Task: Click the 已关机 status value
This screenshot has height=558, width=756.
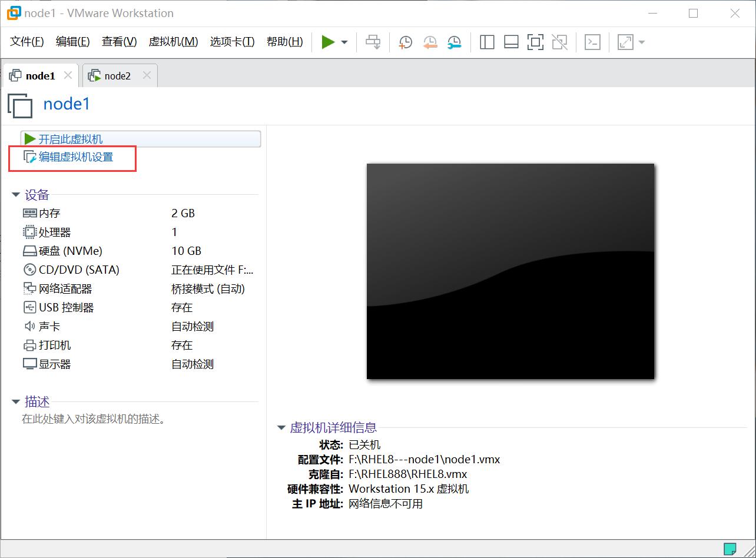Action: pos(364,444)
